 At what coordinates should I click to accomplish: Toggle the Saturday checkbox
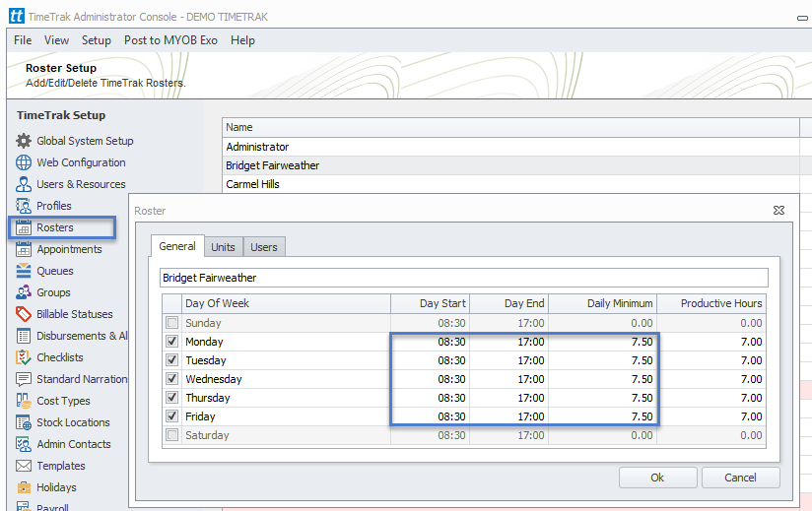(171, 435)
